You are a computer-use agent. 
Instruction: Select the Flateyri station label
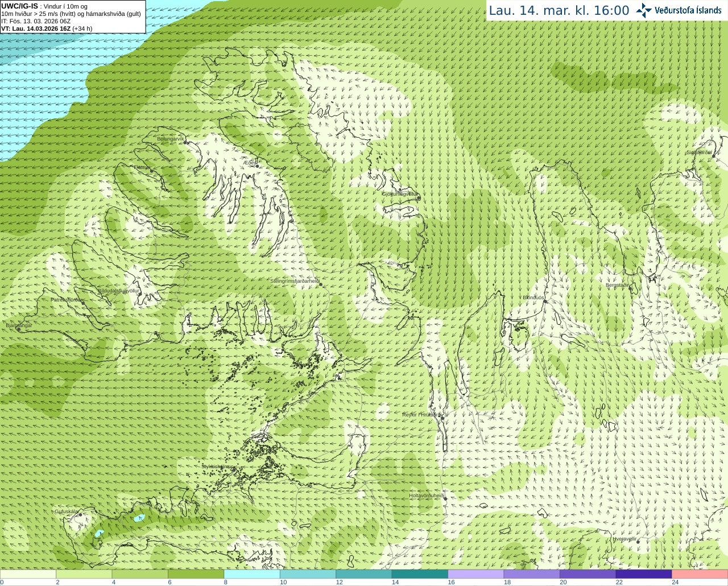(x=141, y=167)
